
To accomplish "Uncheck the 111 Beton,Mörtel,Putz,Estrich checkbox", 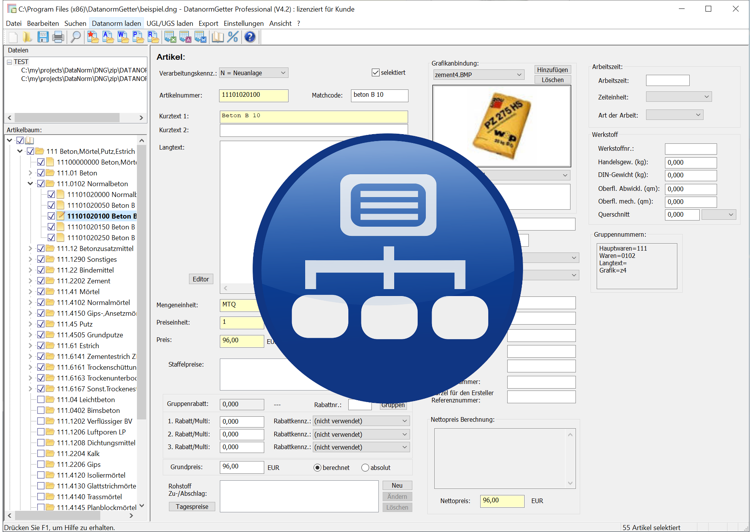I will (x=30, y=151).
